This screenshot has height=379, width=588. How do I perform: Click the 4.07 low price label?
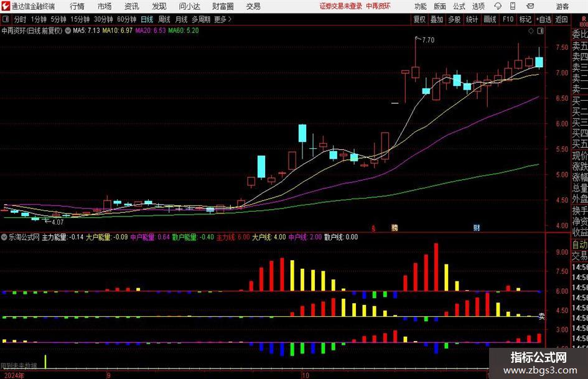[57, 222]
